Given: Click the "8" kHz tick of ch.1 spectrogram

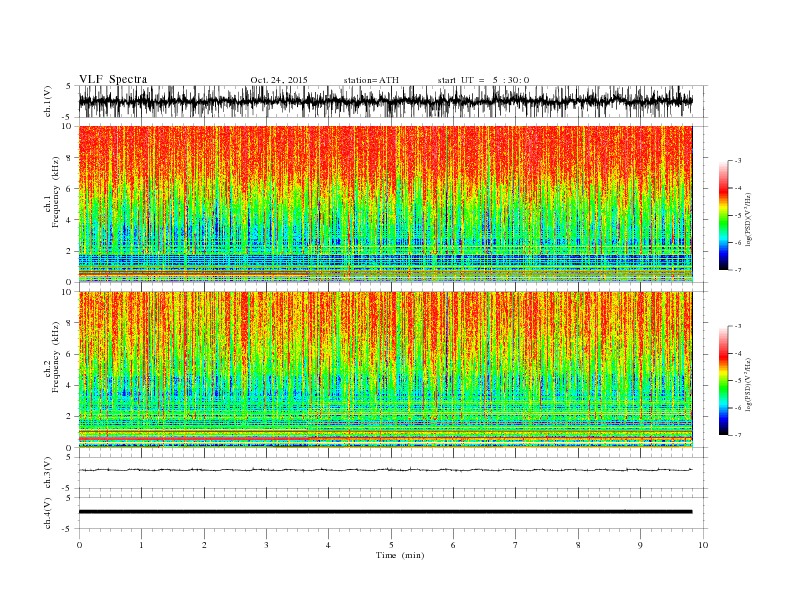Looking at the screenshot, I should tap(70, 158).
